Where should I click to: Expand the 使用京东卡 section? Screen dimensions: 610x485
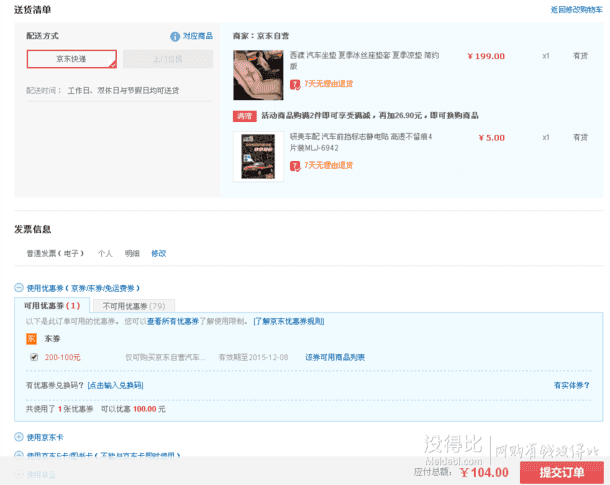[x=19, y=437]
